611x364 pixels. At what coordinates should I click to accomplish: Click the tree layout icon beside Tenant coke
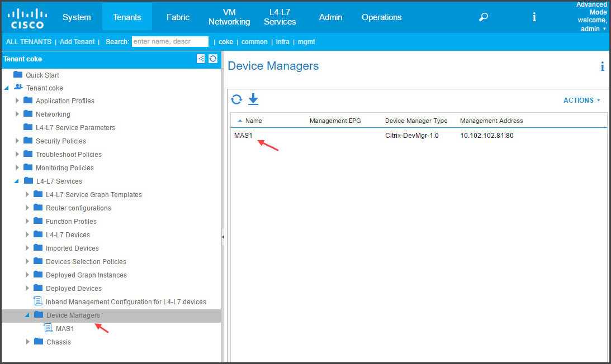pos(200,59)
